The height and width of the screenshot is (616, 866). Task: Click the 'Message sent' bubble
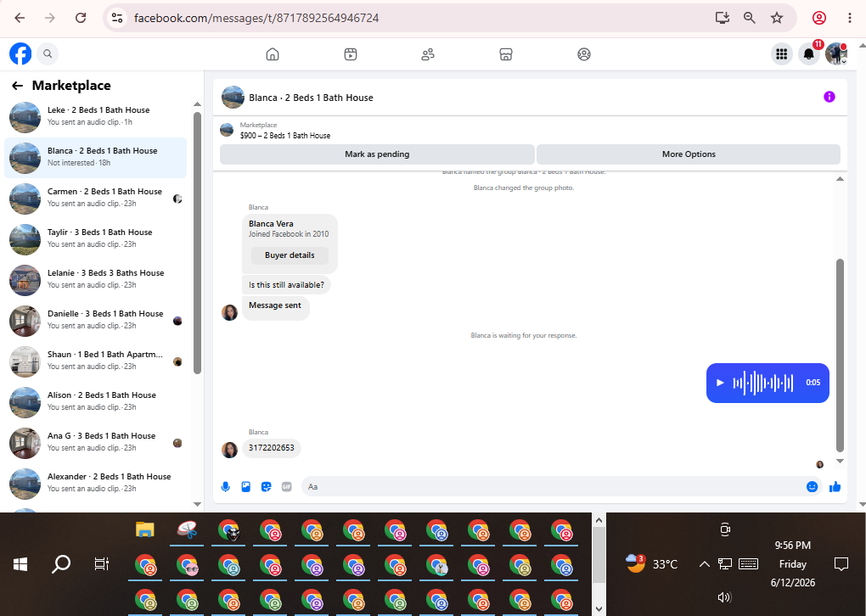click(275, 306)
